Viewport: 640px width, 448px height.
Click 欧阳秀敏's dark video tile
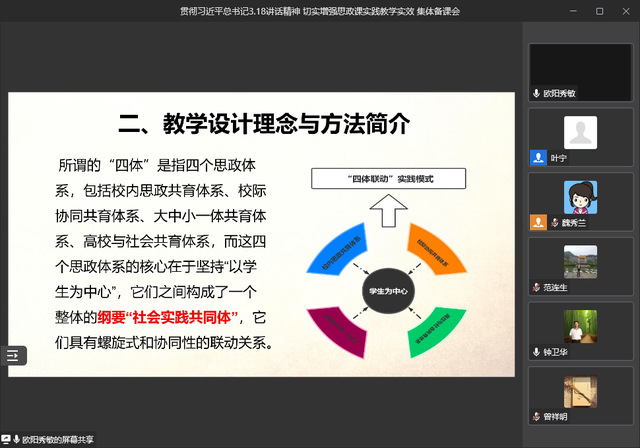click(580, 65)
